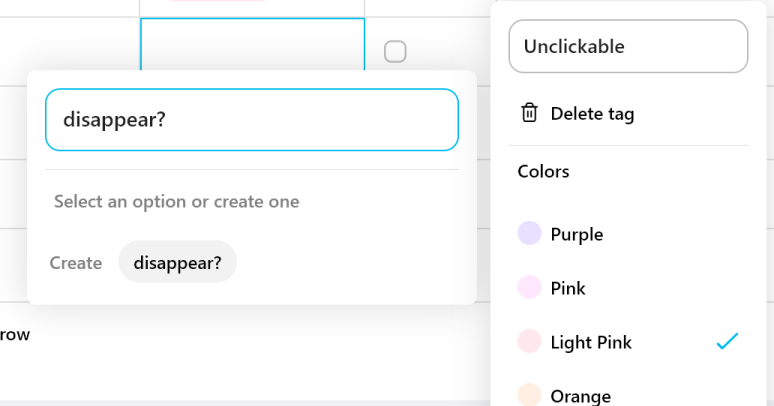This screenshot has height=406, width=774.
Task: Click the blue checkmark beside Light Pink
Action: click(727, 342)
